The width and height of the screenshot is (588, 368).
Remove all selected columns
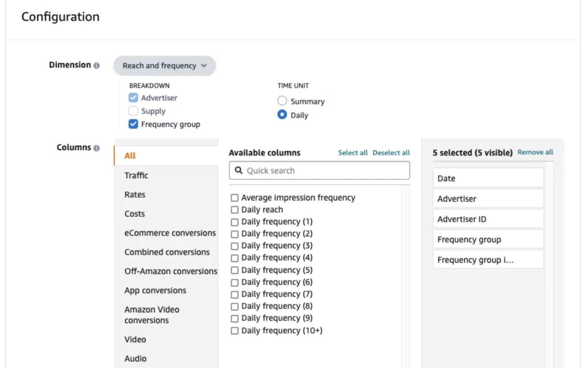[x=535, y=152]
